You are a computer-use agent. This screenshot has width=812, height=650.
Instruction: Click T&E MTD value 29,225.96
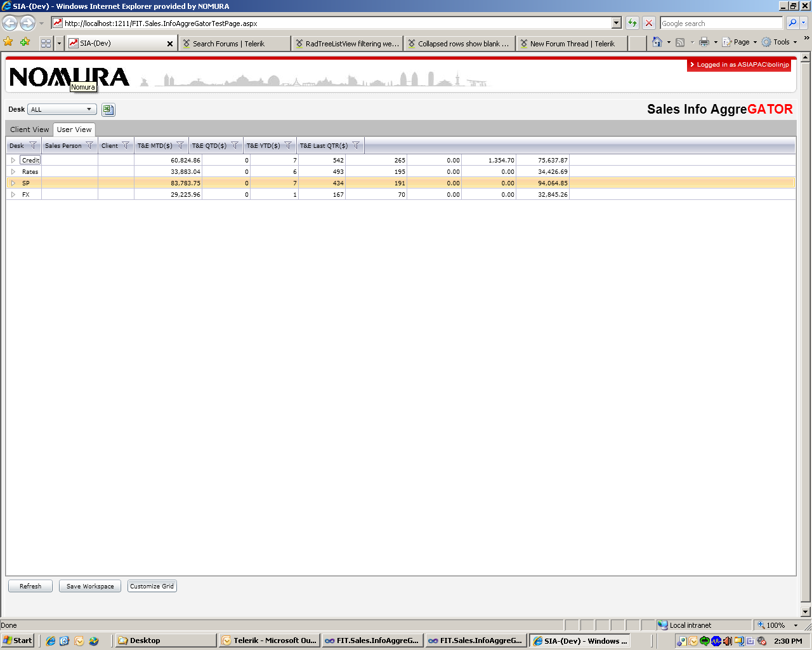(185, 195)
